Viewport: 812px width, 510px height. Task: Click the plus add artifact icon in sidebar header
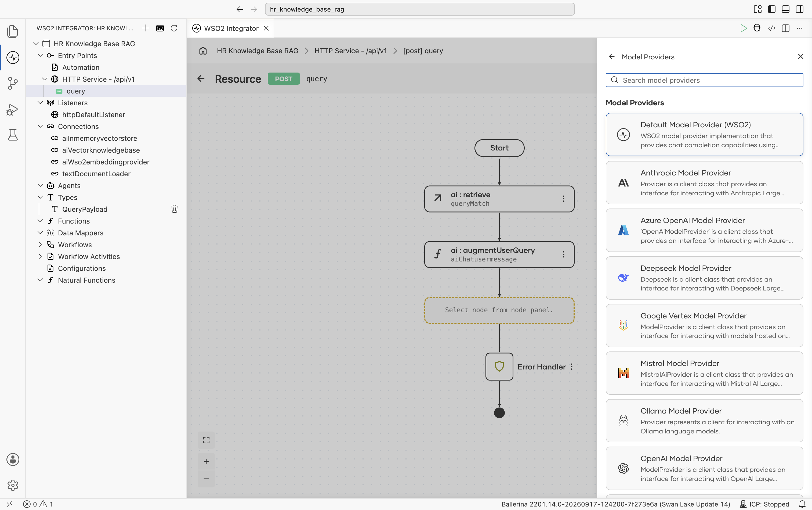coord(146,28)
